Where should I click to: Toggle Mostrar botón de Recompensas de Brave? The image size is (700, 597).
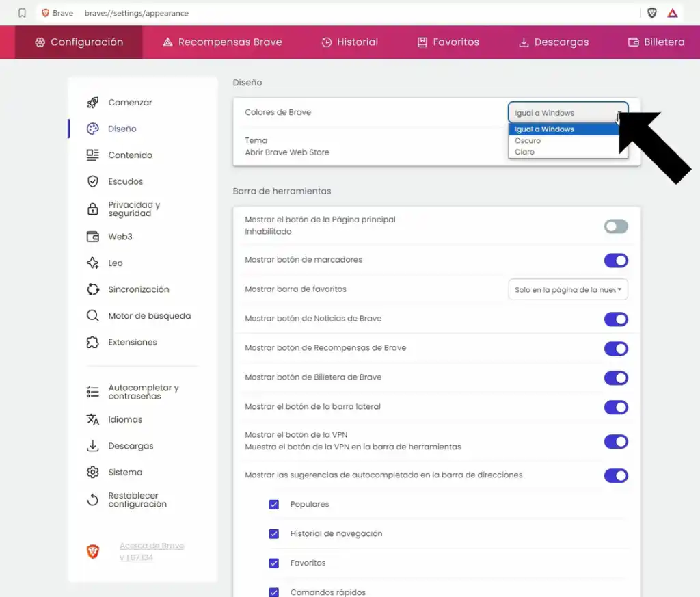click(x=616, y=348)
